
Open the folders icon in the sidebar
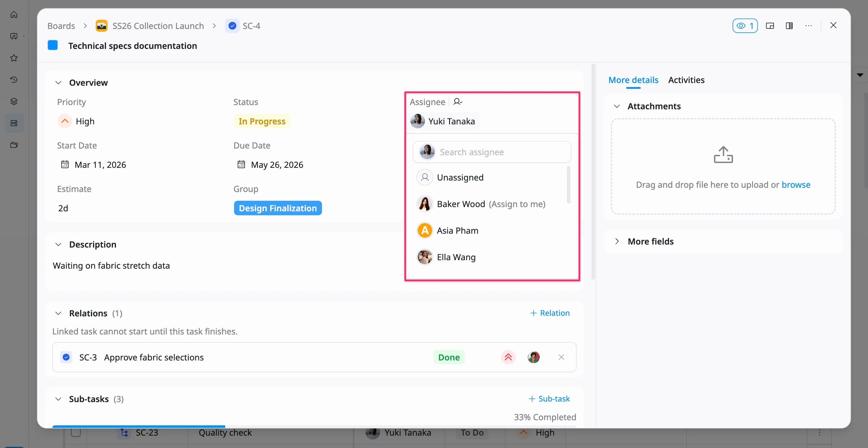pyautogui.click(x=14, y=145)
